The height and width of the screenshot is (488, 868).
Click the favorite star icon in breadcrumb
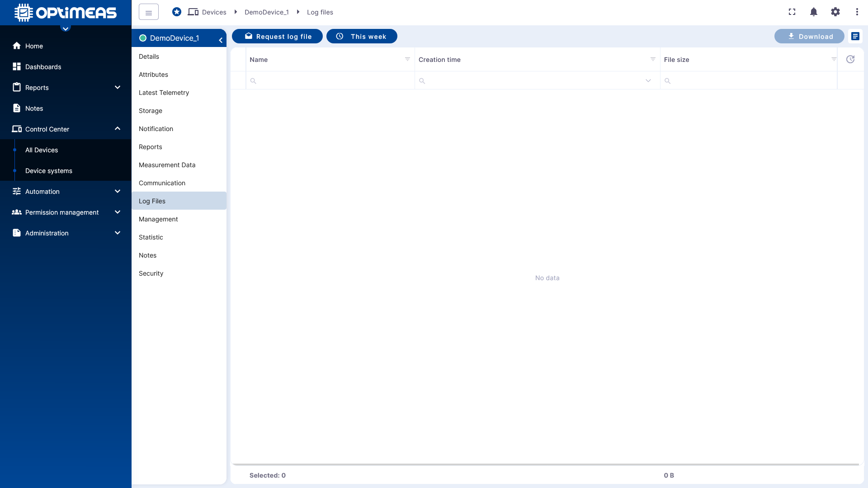point(177,12)
